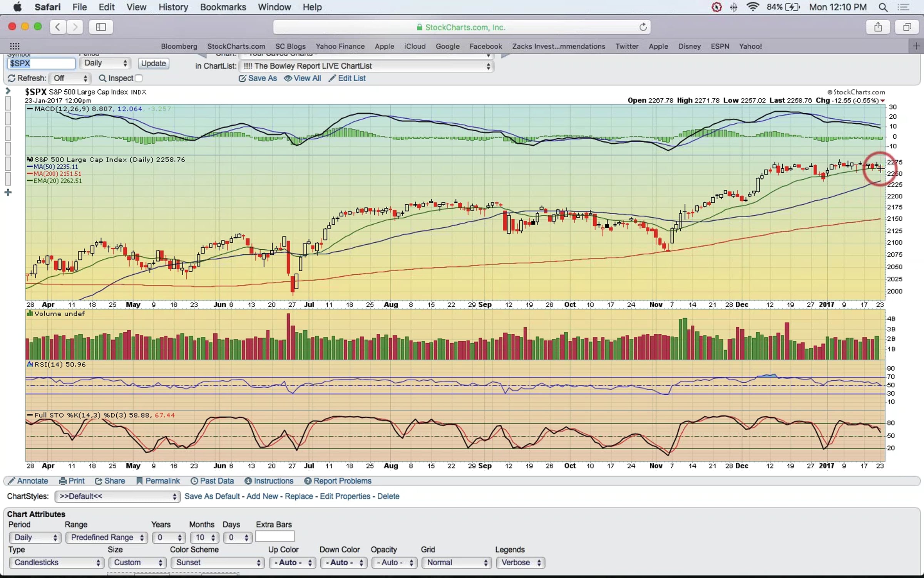Open the Days dropdown
This screenshot has height=578, width=924.
(x=237, y=538)
